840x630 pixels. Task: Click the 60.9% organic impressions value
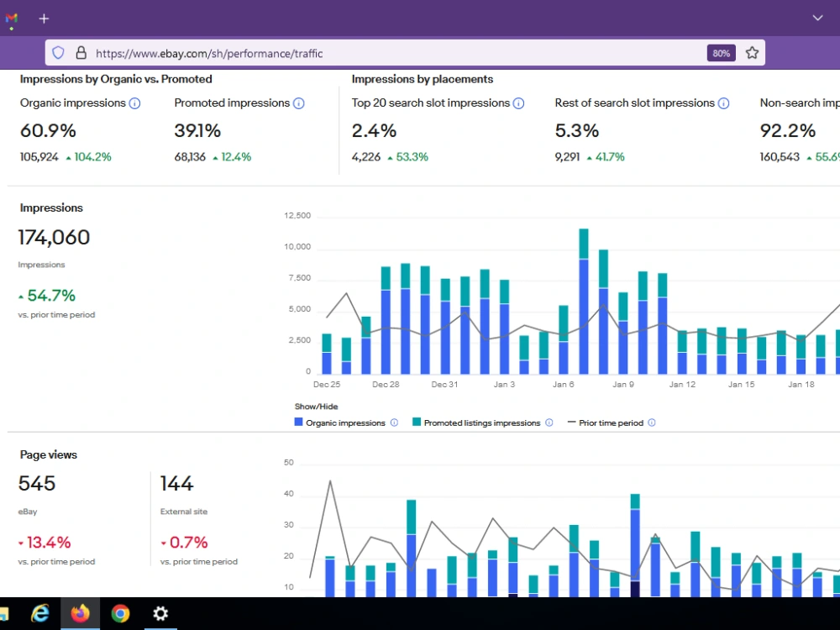coord(48,131)
